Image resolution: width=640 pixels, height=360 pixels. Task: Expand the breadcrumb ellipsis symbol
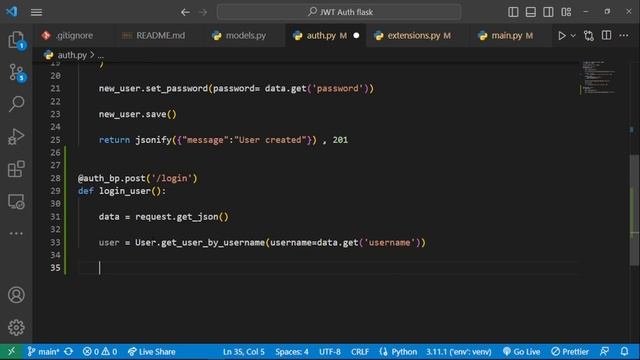(100, 55)
